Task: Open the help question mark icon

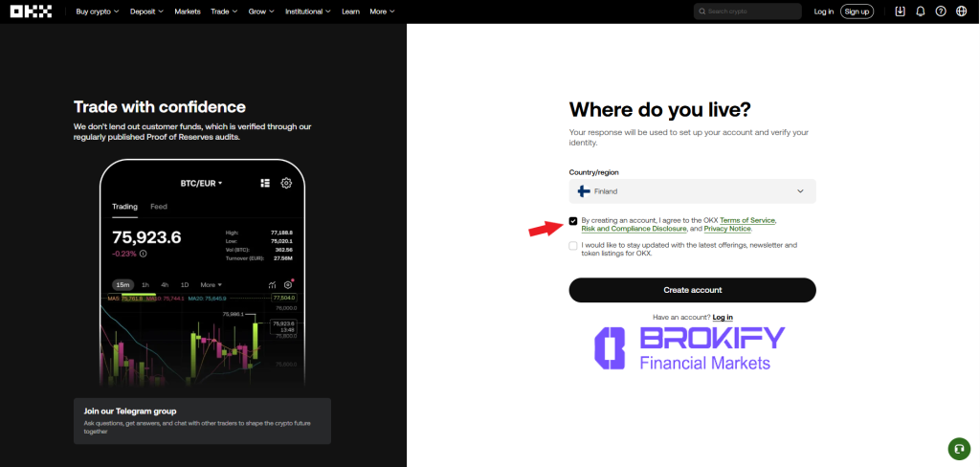Action: pyautogui.click(x=941, y=11)
